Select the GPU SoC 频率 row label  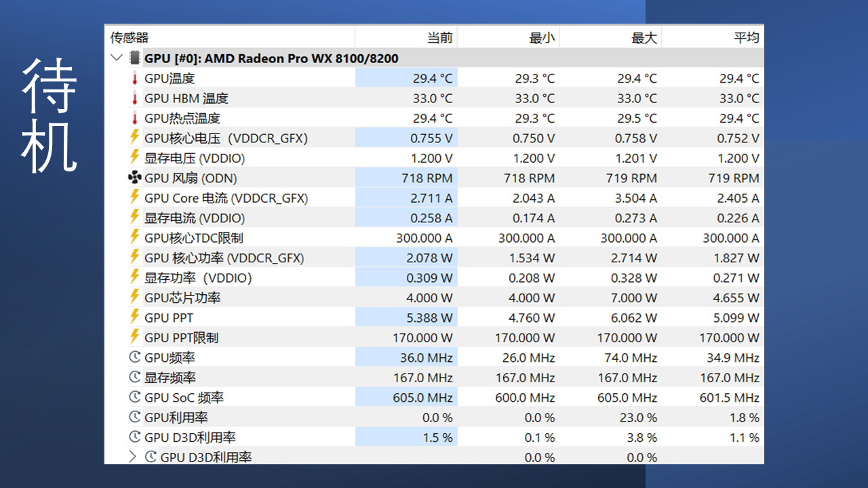pos(184,397)
